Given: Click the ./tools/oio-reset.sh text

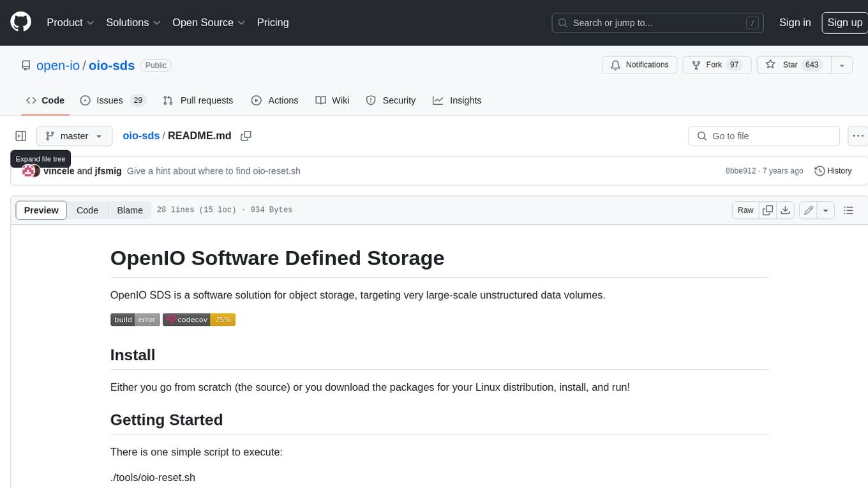Looking at the screenshot, I should click(153, 477).
